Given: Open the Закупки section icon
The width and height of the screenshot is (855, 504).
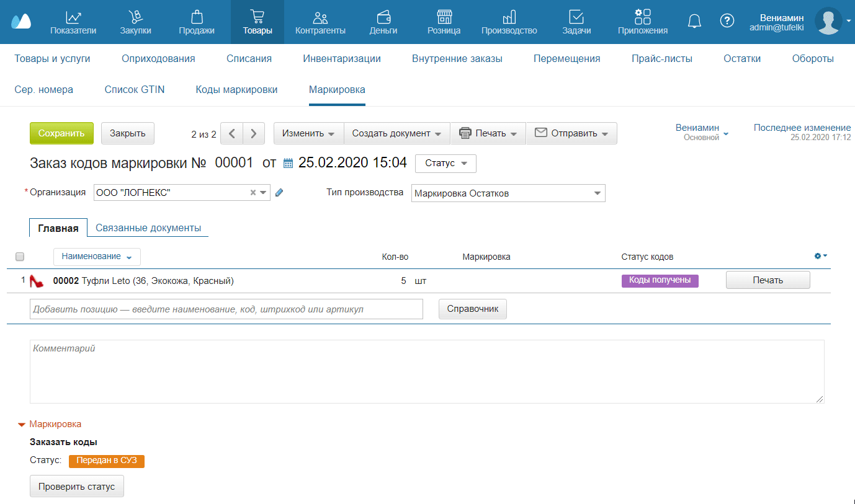Looking at the screenshot, I should tap(135, 17).
